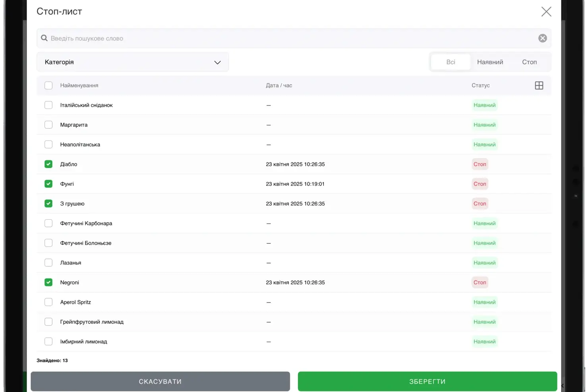Select the Лазанья item name
Screen dimensions: 588x392
tap(71, 263)
